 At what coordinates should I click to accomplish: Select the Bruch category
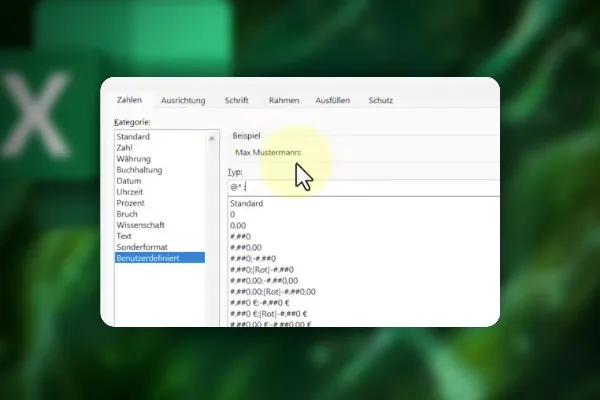click(160, 214)
